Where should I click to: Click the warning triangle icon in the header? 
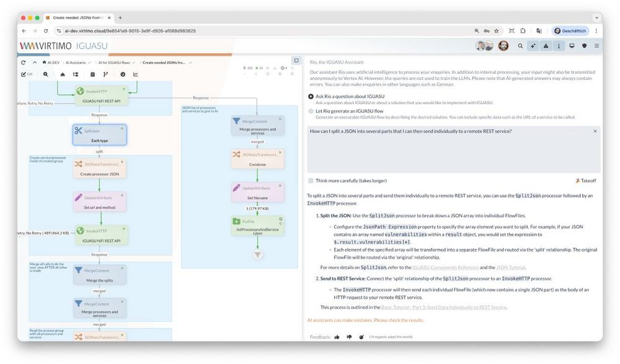tap(546, 46)
